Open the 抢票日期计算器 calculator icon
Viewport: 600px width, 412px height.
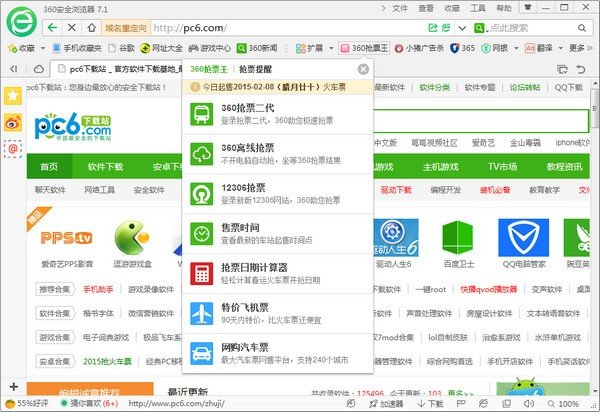click(201, 272)
